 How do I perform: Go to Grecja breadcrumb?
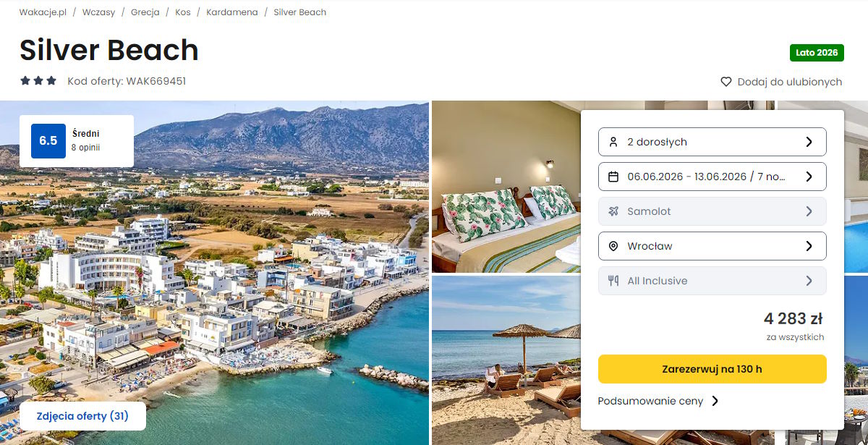coord(145,12)
